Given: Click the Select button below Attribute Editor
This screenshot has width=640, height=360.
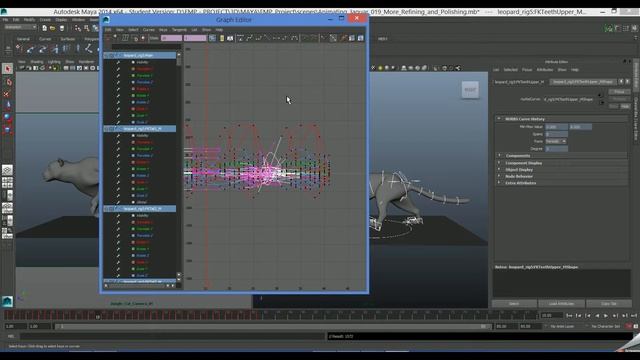Looking at the screenshot, I should click(514, 304).
